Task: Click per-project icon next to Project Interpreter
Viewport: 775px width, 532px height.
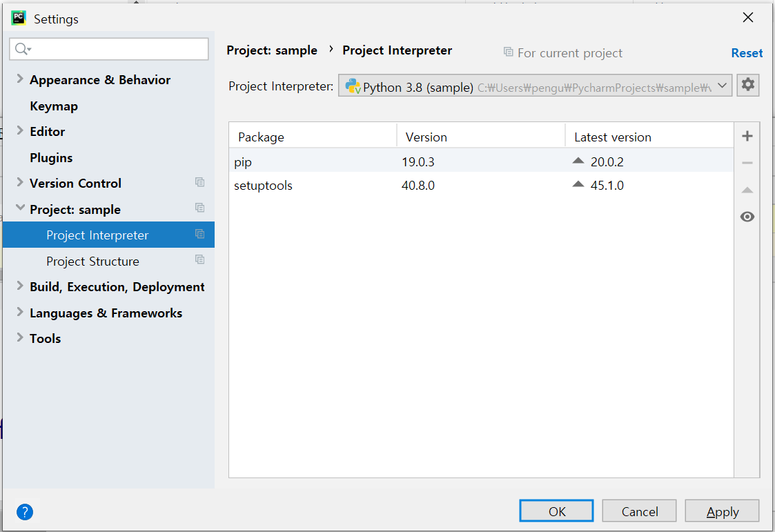Action: pos(199,234)
